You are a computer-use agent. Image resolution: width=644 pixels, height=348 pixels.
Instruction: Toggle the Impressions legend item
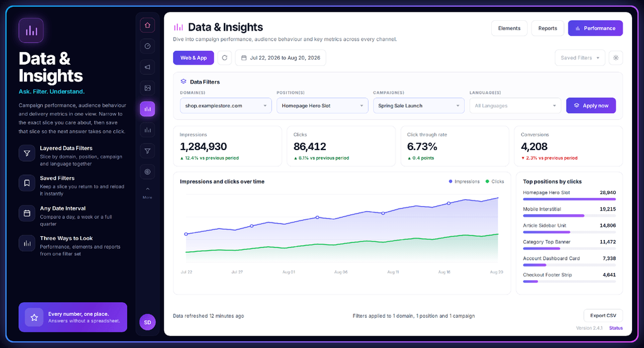tap(464, 182)
